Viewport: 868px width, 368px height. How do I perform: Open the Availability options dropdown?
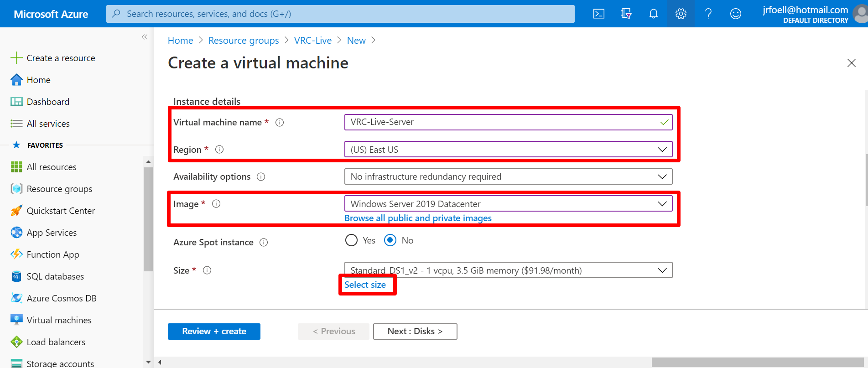tap(508, 176)
